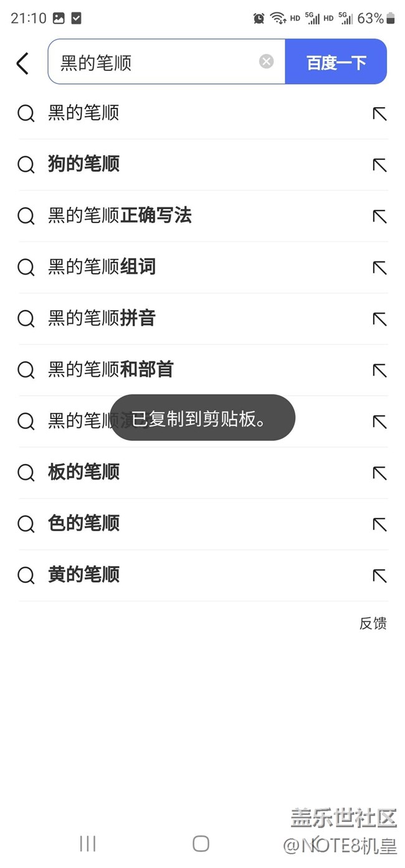Tap arrow icon beside 黄的笔顺
This screenshot has width=405, height=868.
379,576
